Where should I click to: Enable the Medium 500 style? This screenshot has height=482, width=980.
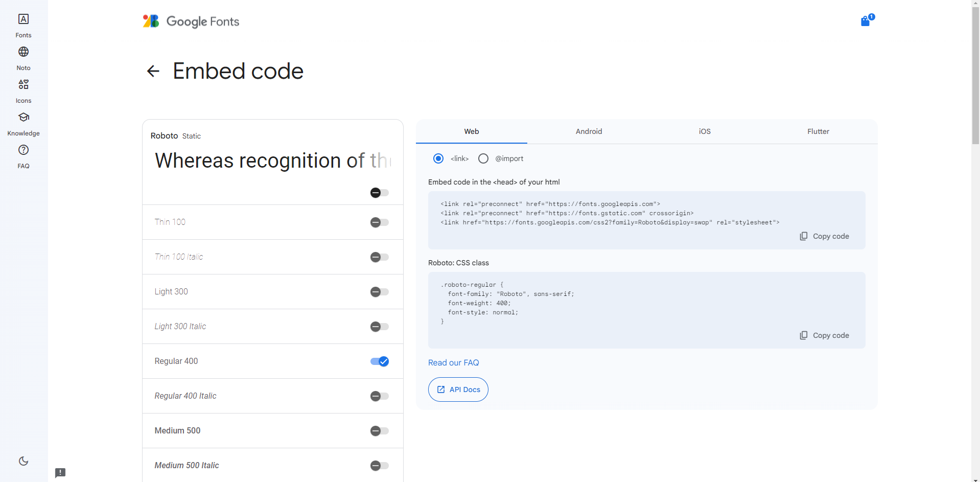pyautogui.click(x=380, y=431)
